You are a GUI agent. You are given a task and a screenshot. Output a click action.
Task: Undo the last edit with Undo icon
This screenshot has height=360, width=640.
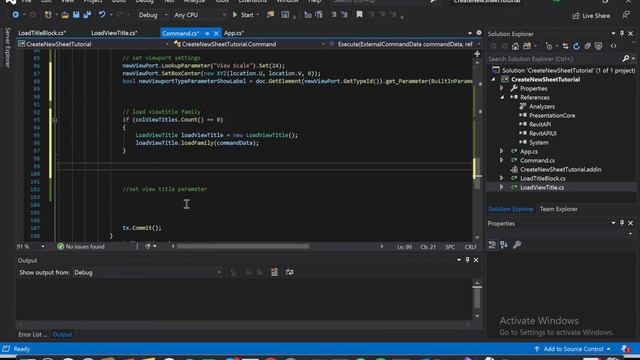coord(102,15)
